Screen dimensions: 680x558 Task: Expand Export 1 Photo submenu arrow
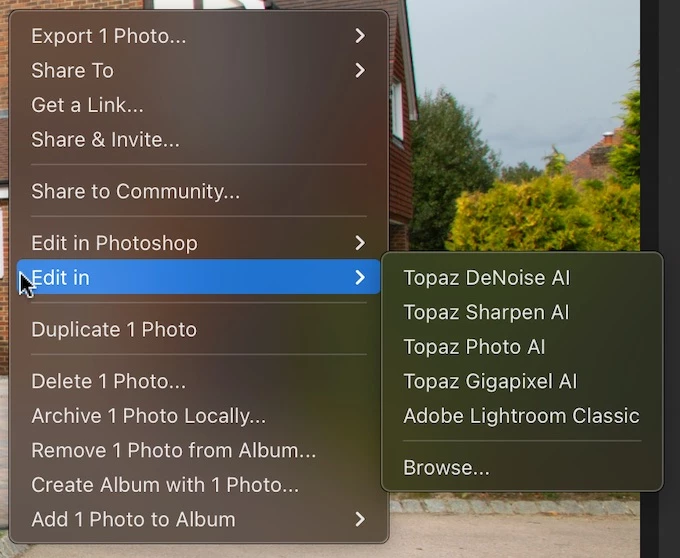click(x=360, y=36)
